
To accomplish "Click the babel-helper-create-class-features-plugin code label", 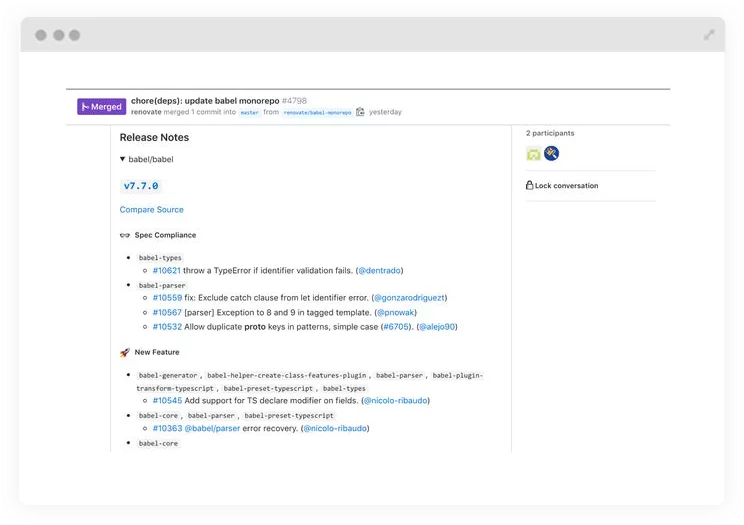I will (x=287, y=375).
